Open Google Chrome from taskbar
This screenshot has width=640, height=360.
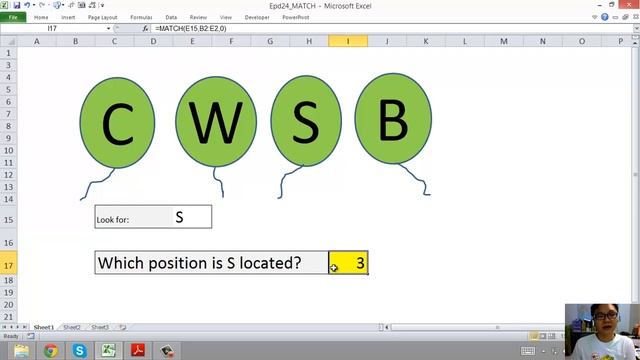[x=51, y=351]
